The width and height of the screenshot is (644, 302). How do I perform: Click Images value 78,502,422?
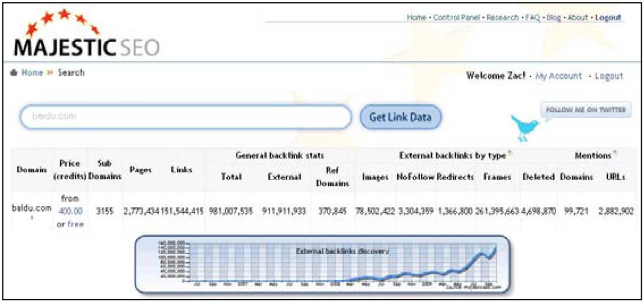pyautogui.click(x=375, y=212)
